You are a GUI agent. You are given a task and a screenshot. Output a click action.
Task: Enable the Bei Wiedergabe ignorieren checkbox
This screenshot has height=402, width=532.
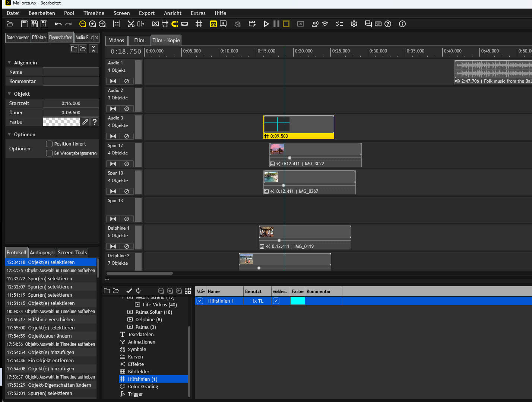pos(49,153)
